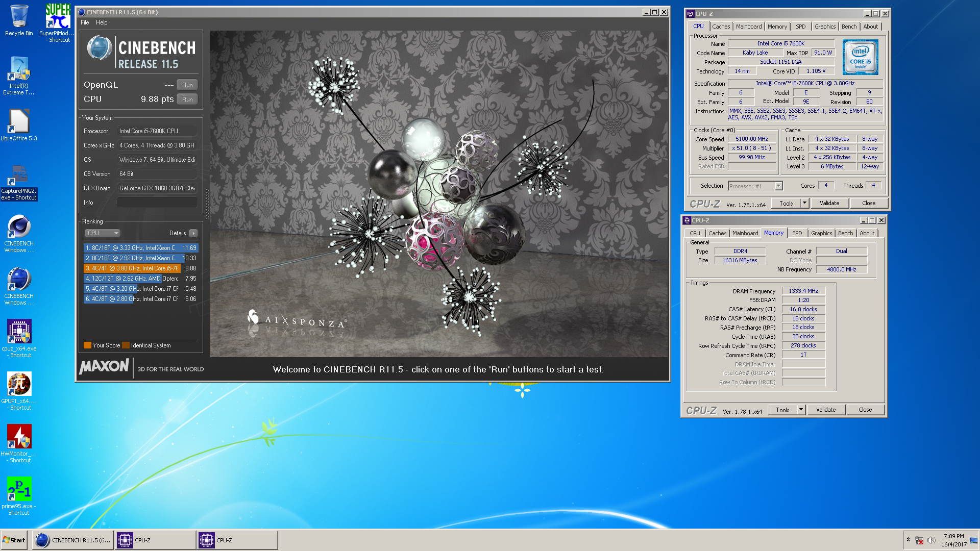Activate the first CPU-Z taskbar item
Image resolution: width=980 pixels, height=551 pixels.
tap(155, 540)
